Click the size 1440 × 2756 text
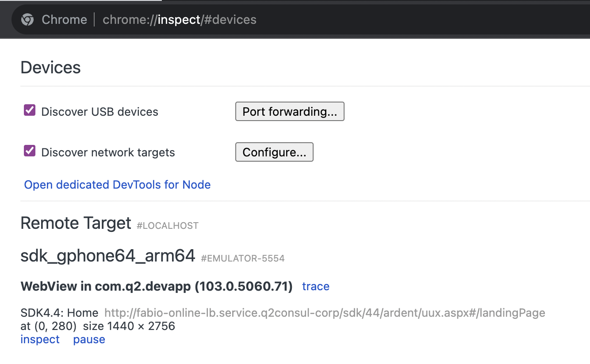This screenshot has height=364, width=590. click(129, 326)
